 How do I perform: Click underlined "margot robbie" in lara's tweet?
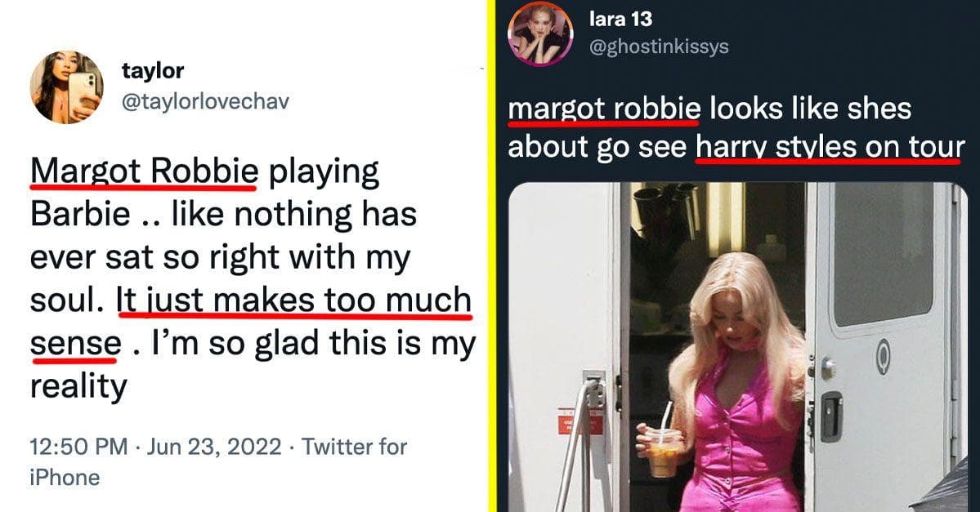[604, 109]
